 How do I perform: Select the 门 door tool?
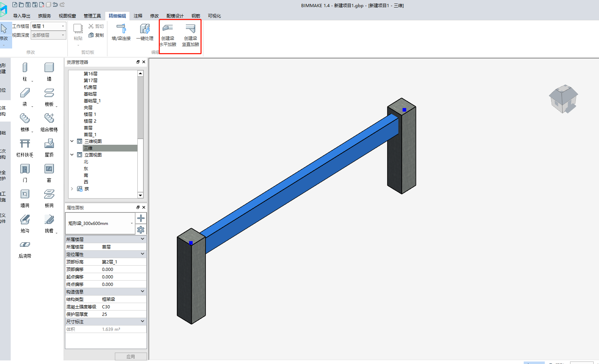click(x=25, y=173)
